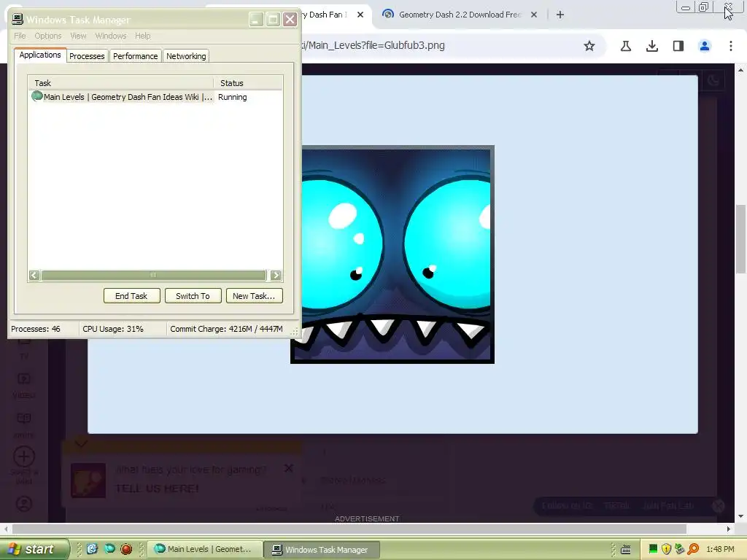Click the page horizontal scrollbar left arrow
Screen dimensions: 747x560
coord(6,529)
